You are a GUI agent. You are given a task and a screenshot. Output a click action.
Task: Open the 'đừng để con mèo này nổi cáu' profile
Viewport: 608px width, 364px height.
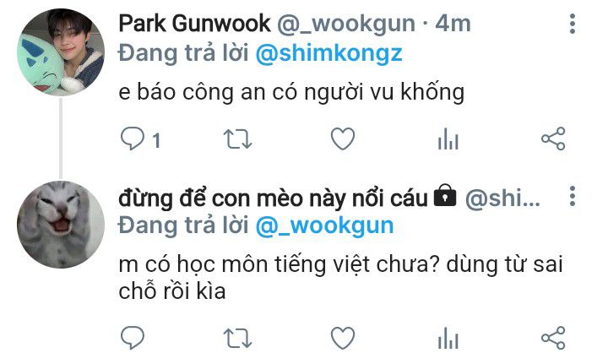click(x=274, y=198)
